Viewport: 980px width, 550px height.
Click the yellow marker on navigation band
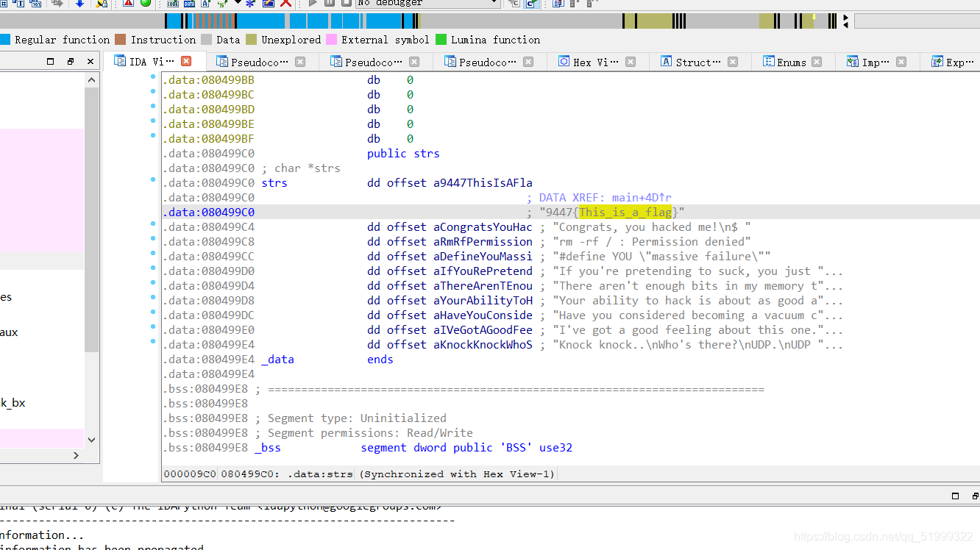pyautogui.click(x=814, y=17)
